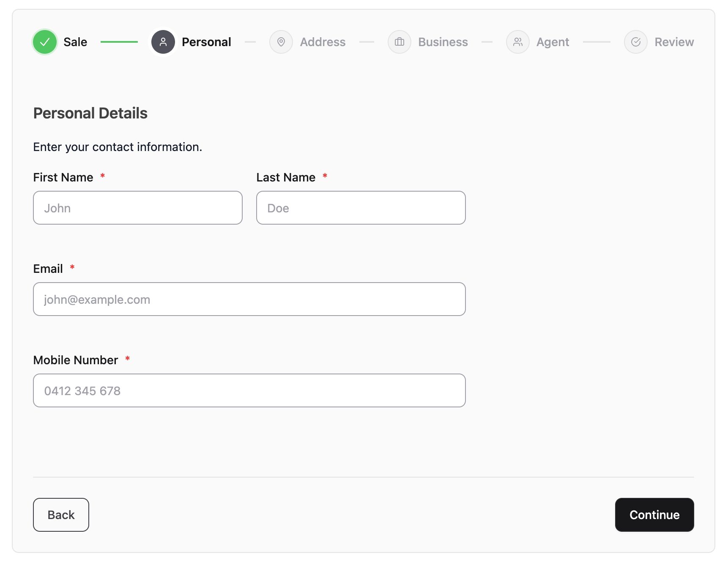Screen dimensions: 728x566
Task: Click the Agent people icon
Action: point(518,42)
